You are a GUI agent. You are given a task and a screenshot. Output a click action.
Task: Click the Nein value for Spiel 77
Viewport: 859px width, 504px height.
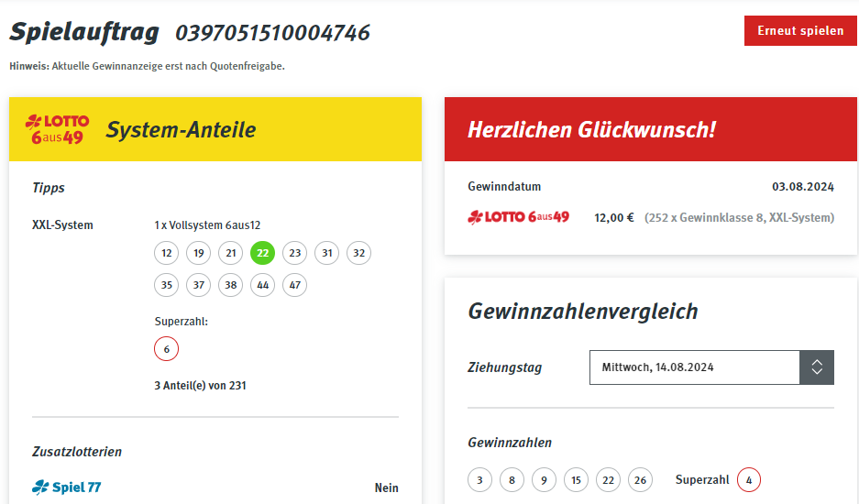click(387, 488)
